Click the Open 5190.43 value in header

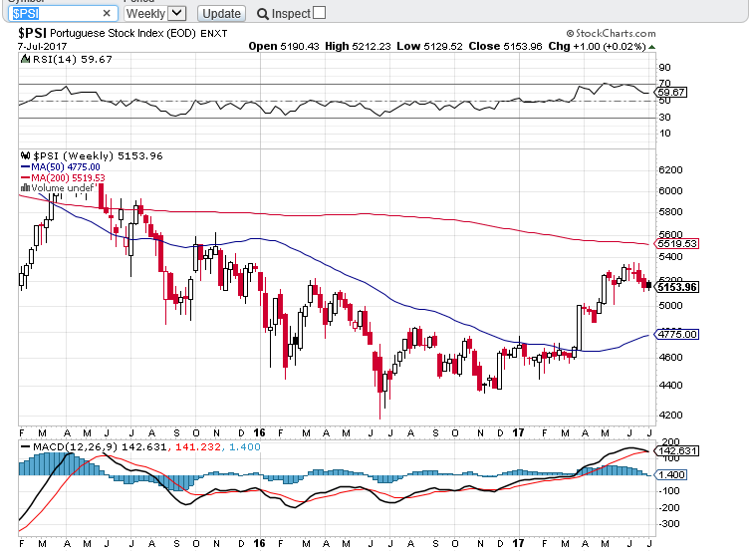(284, 47)
